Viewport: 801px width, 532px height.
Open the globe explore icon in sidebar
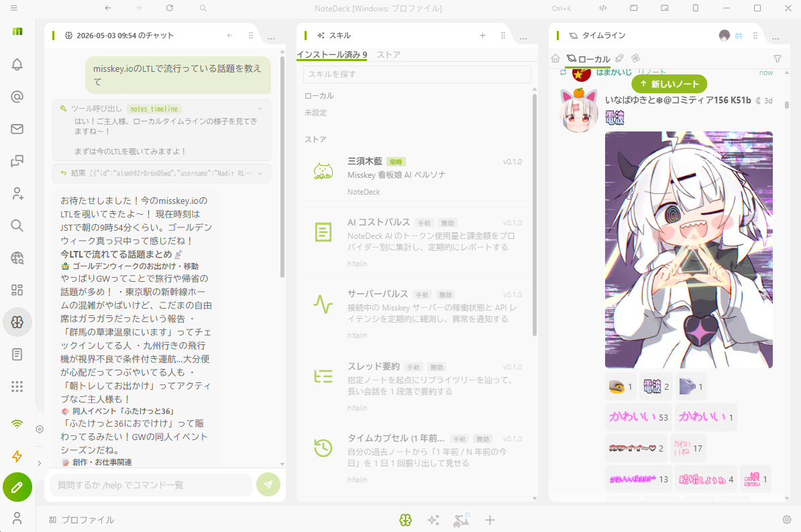(17, 258)
